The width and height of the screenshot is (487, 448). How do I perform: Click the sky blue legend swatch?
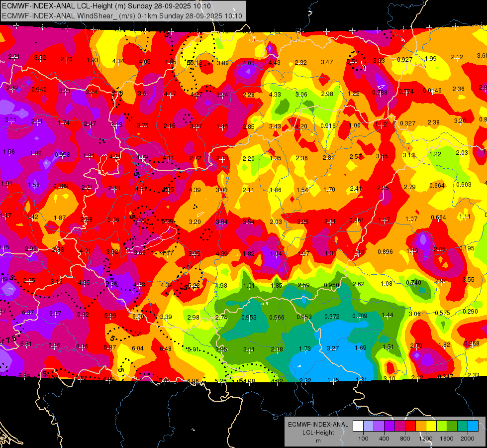click(x=473, y=426)
